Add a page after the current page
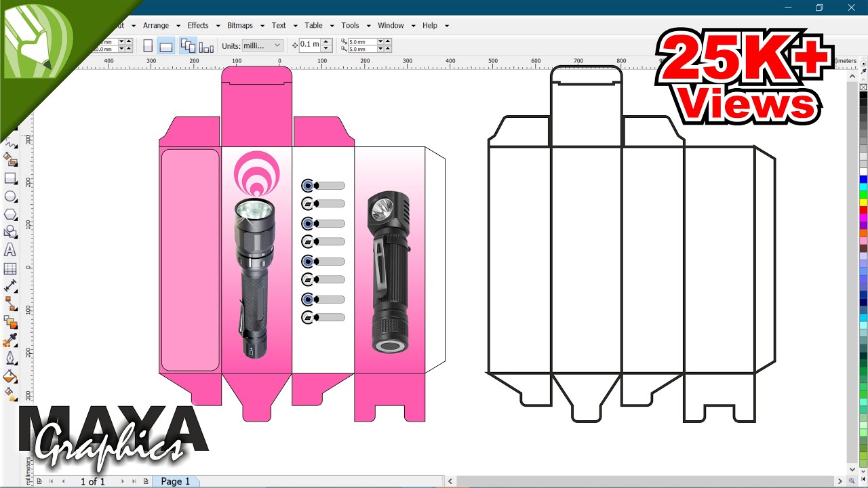The height and width of the screenshot is (488, 868). (146, 481)
